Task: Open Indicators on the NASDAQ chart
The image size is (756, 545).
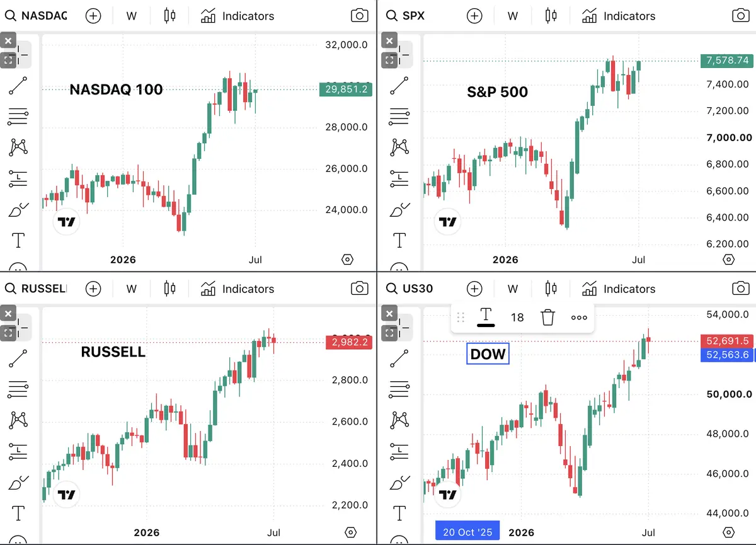Action: 238,16
